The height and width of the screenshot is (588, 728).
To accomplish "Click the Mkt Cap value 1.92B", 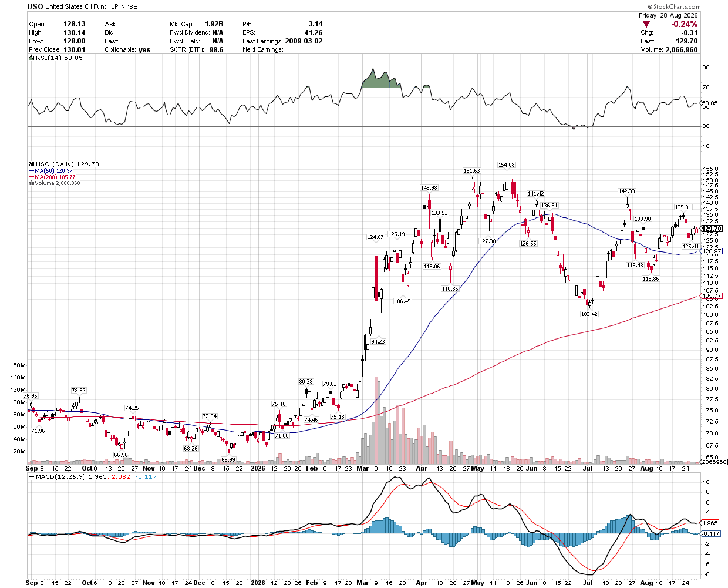I will coord(214,24).
